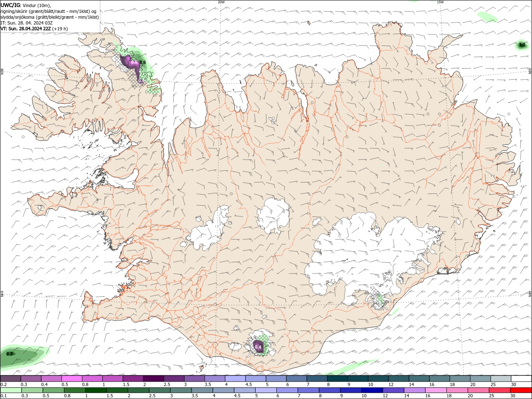This screenshot has height=399, width=532.
Task: Pick top legend swatch between 12 and 14
Action: [x=399, y=379]
